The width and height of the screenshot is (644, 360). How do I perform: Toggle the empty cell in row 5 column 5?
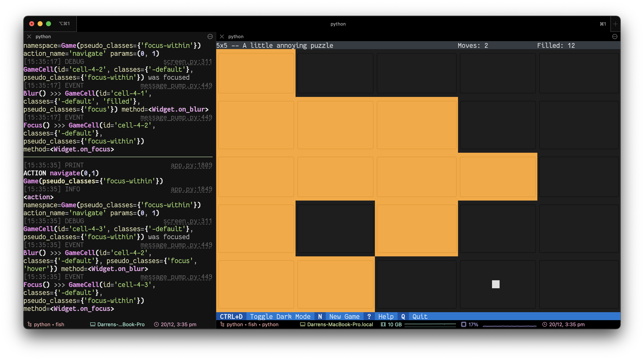579,284
